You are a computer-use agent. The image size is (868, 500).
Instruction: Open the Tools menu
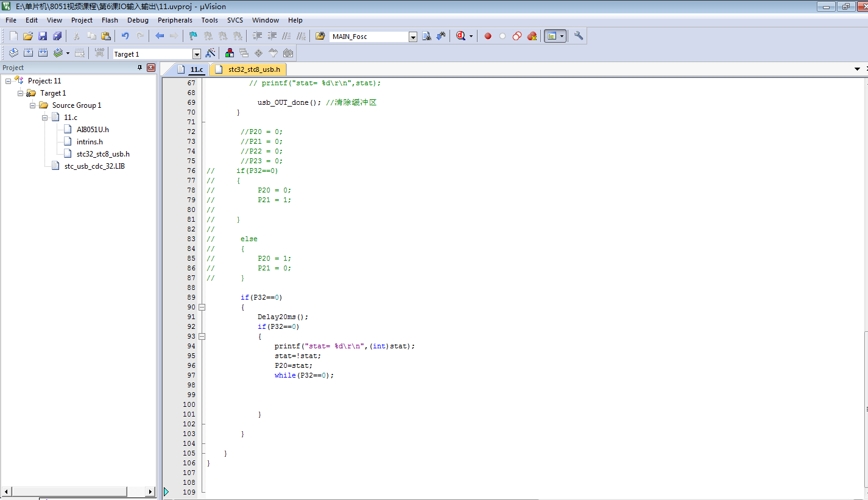(210, 20)
